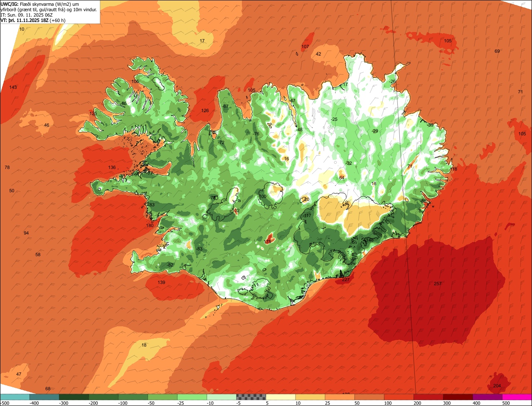Click the map value '-29' in the northeast
Image resolution: width=532 pixels, height=406 pixels.
[x=375, y=131]
